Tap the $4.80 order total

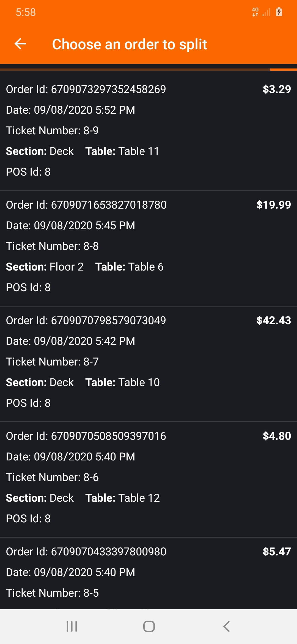pos(276,436)
